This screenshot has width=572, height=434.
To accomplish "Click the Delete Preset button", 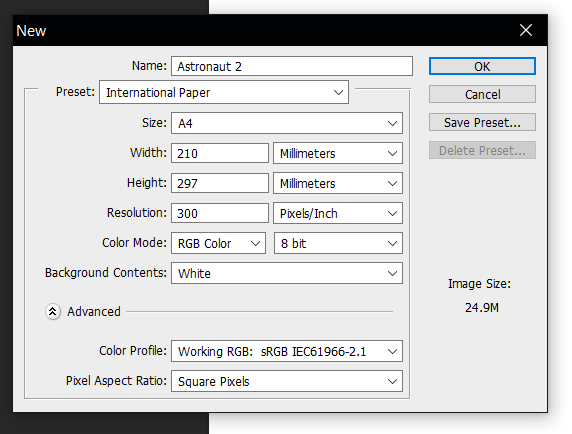I will pyautogui.click(x=482, y=150).
